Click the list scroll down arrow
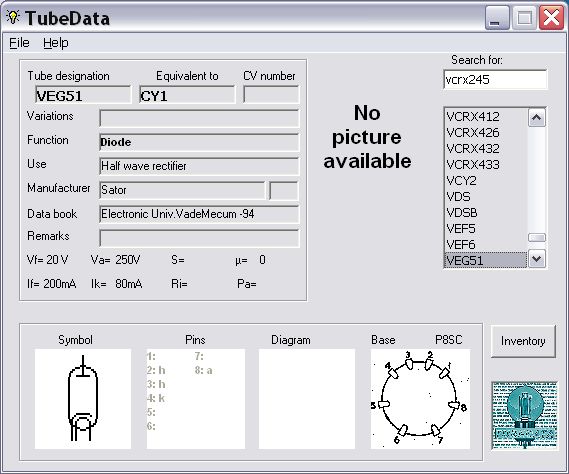The height and width of the screenshot is (474, 569). pyautogui.click(x=537, y=259)
